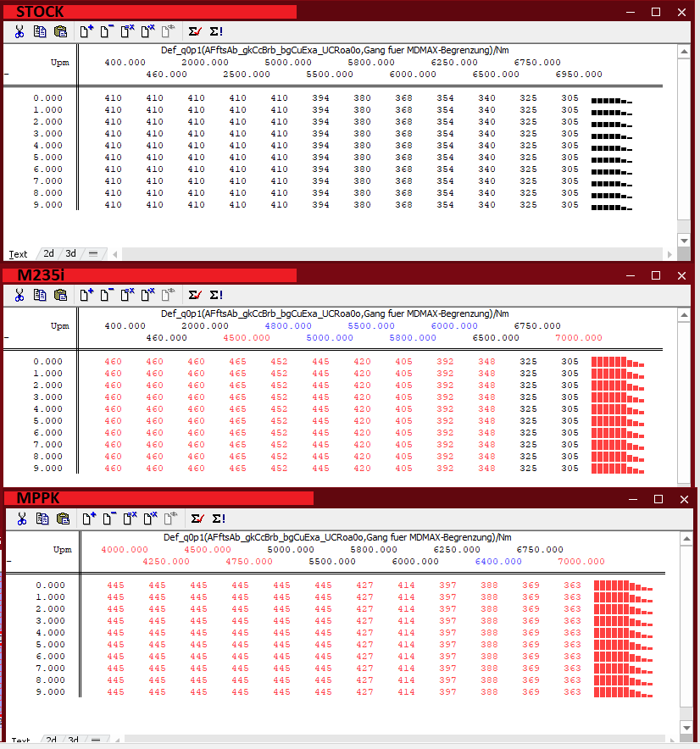Select axis value 4750.000 in MPPK window
Screen dimensions: 700x749
pyautogui.click(x=249, y=561)
